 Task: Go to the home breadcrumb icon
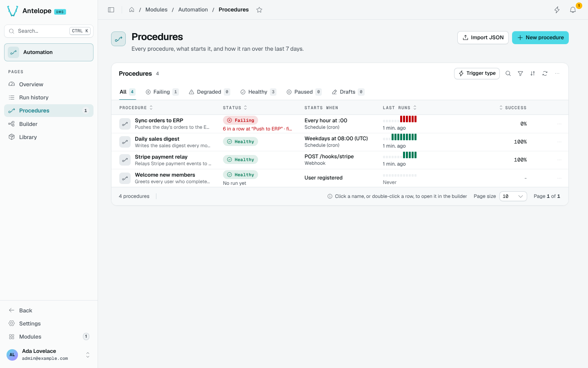131,10
